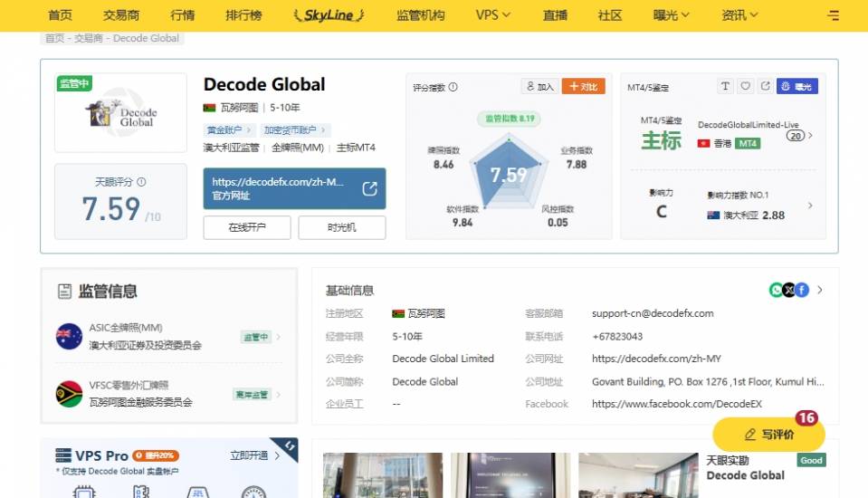
Task: Click the orange 对比 compare button
Action: tap(584, 86)
